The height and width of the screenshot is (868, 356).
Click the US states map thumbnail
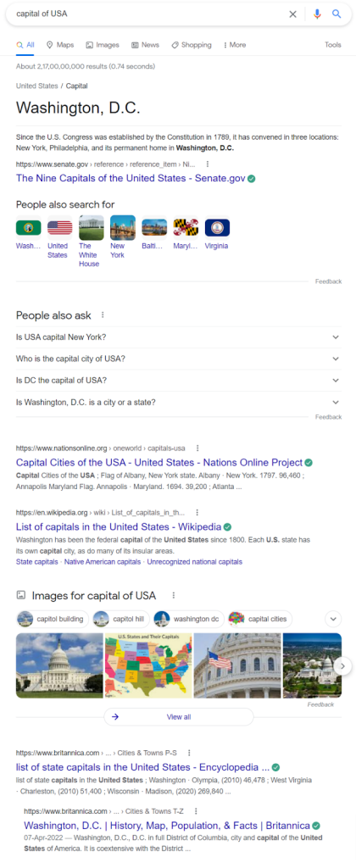click(148, 665)
